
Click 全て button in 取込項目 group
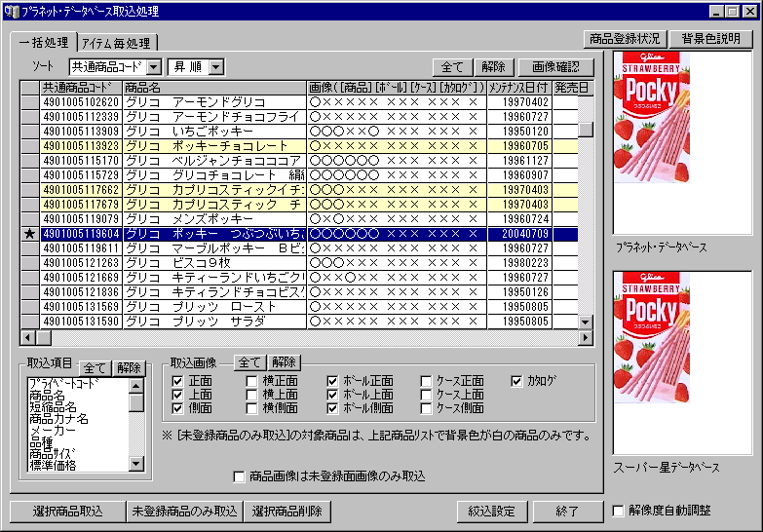[x=95, y=368]
